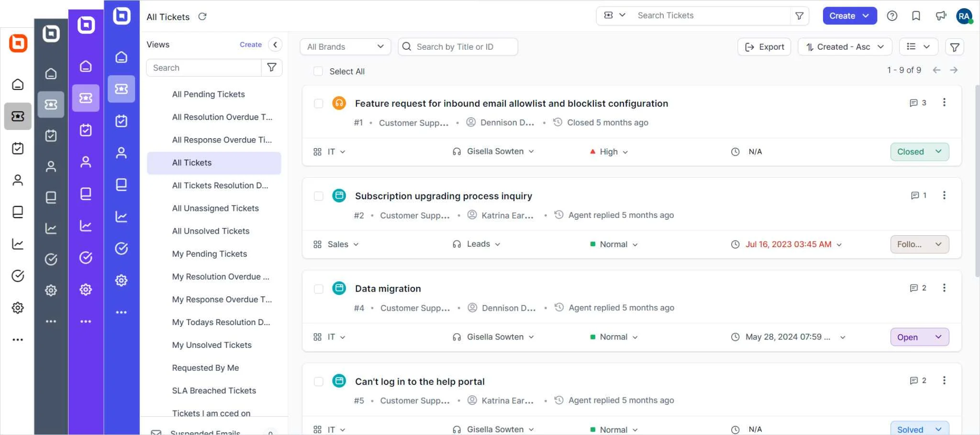Open more options for Data migration ticket
980x435 pixels.
point(944,288)
